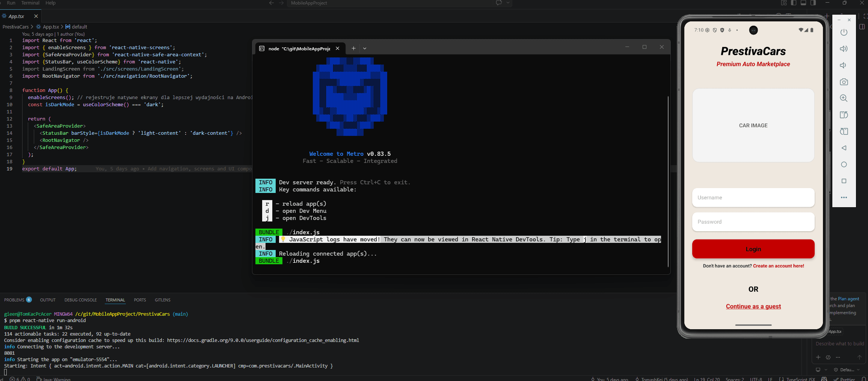868x381 pixels.
Task: Click configure tools icon in chat input
Action: (828, 357)
